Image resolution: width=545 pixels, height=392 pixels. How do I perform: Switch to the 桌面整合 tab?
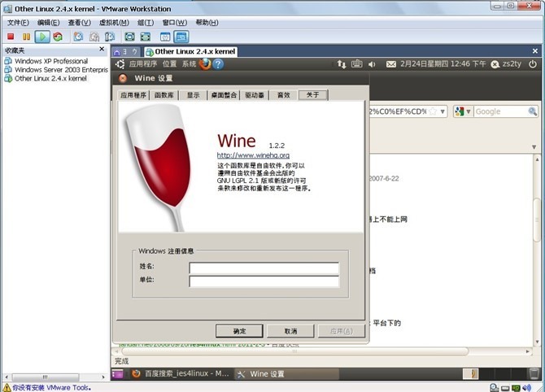tap(224, 95)
